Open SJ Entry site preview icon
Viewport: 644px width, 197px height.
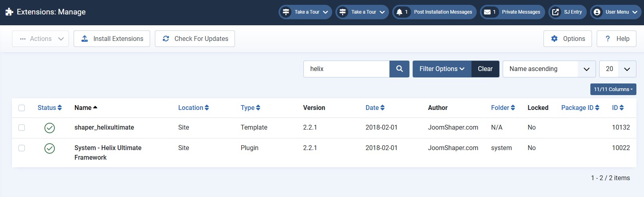coord(556,12)
